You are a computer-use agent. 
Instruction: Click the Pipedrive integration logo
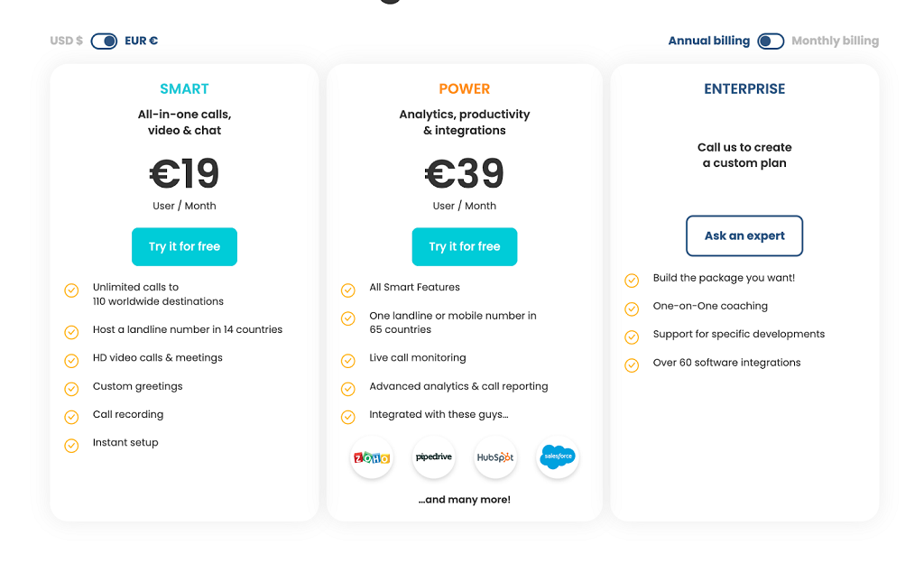click(x=434, y=457)
